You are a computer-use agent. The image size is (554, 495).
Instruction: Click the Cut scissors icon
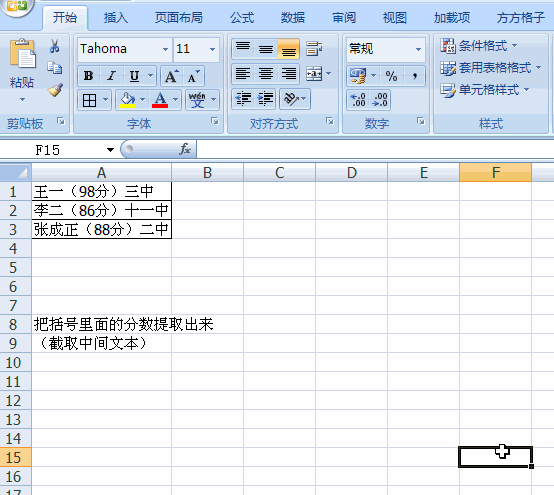(x=54, y=46)
